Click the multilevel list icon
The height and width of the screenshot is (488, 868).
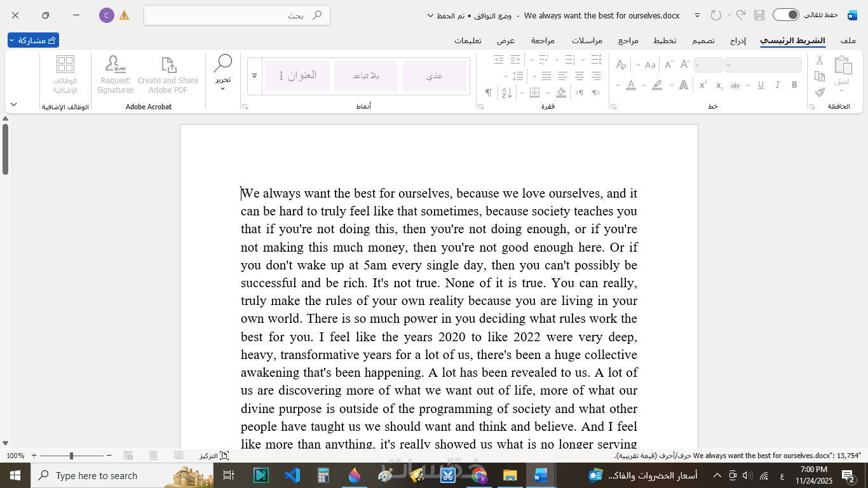tap(544, 60)
